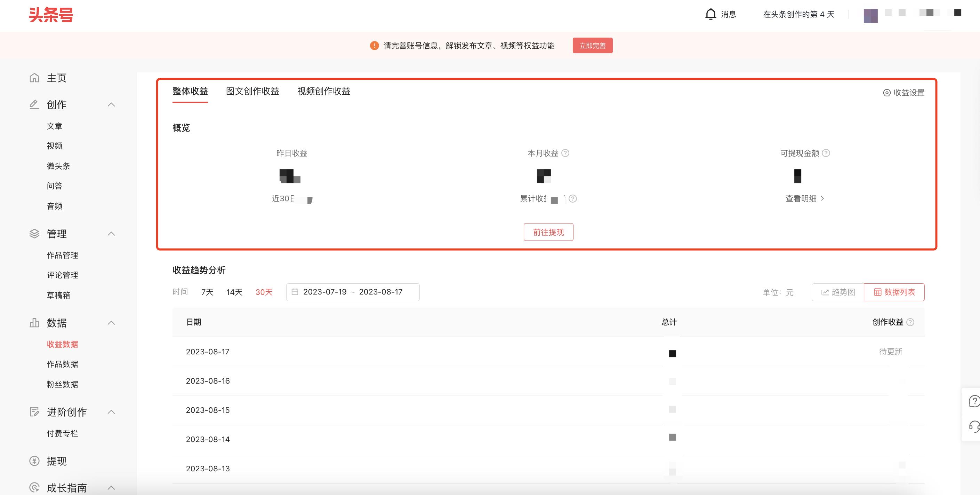Screen dimensions: 980x495
Task: Open 收益设置 gear icon
Action: click(x=887, y=93)
